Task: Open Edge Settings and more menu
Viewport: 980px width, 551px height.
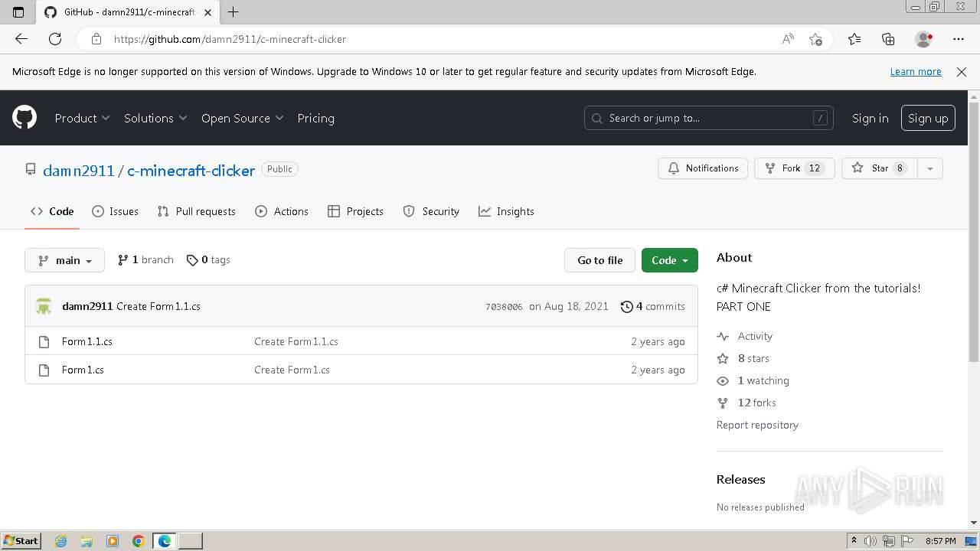Action: pyautogui.click(x=959, y=39)
